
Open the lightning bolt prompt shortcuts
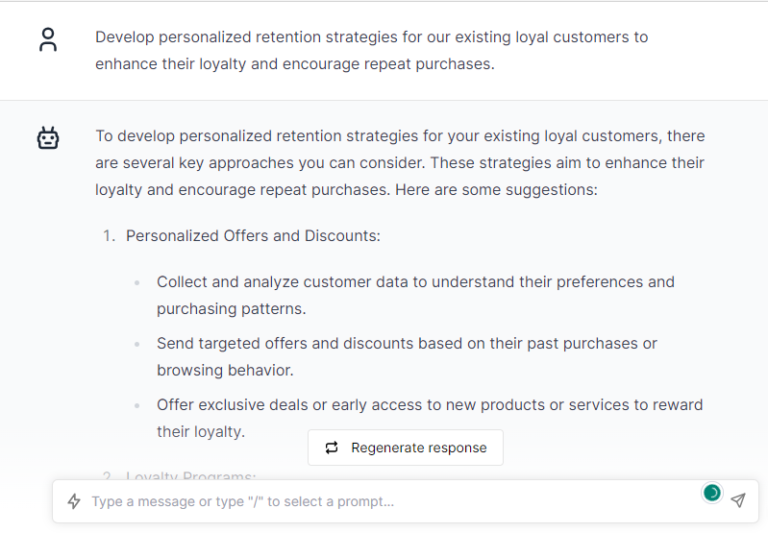click(x=74, y=501)
